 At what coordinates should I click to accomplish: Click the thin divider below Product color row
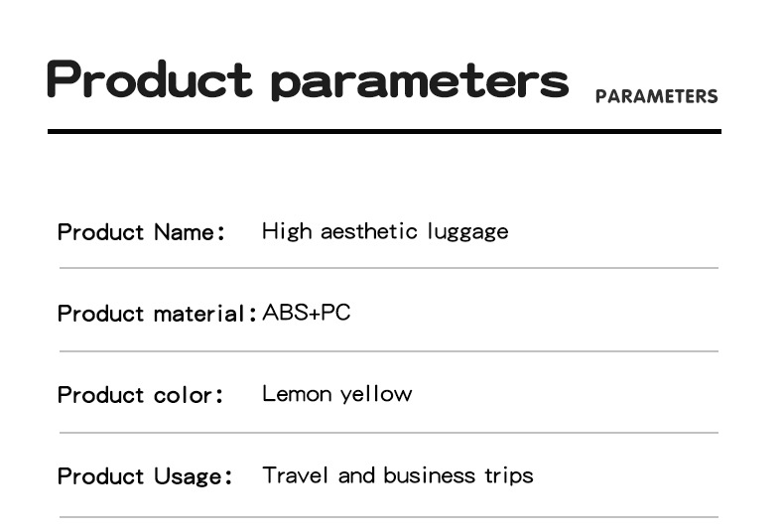tap(388, 433)
